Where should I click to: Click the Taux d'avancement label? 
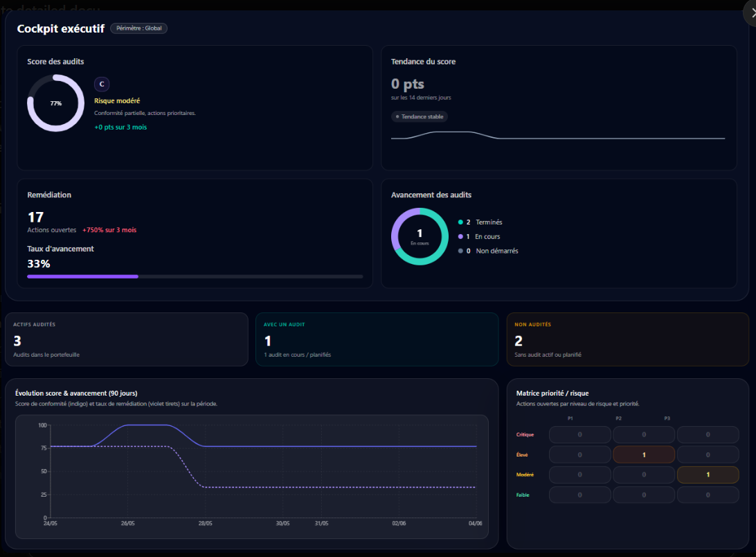(x=60, y=249)
